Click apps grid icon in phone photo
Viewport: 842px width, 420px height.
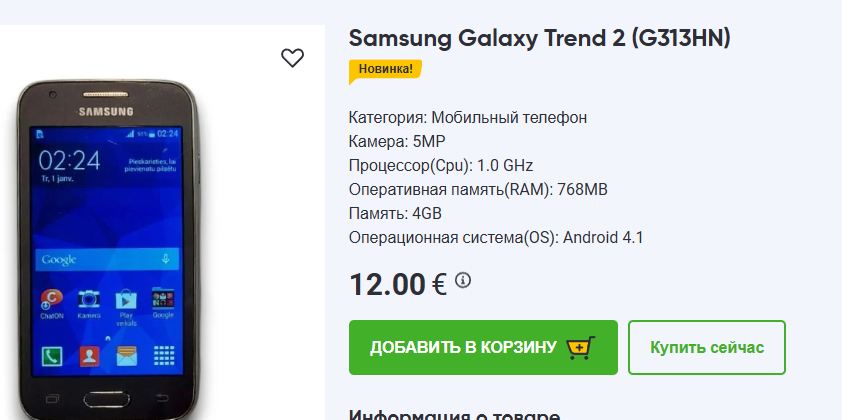164,356
